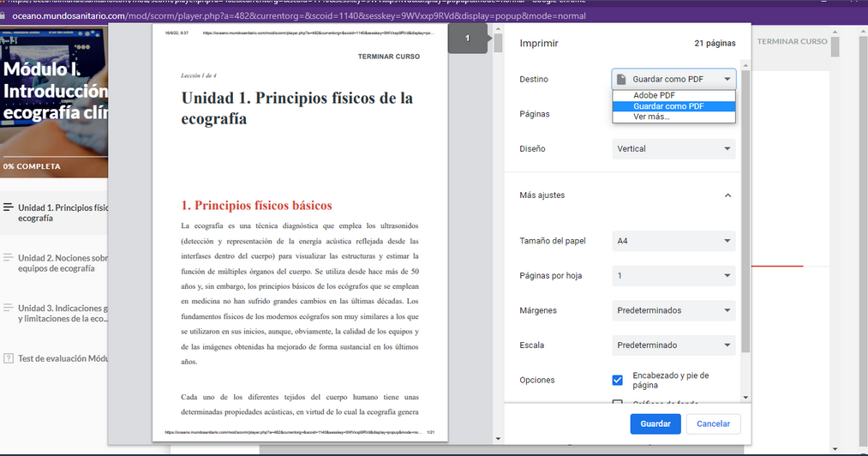Click '1. Principios físicos básicos' heading in preview
Image resolution: width=868 pixels, height=456 pixels.
257,206
